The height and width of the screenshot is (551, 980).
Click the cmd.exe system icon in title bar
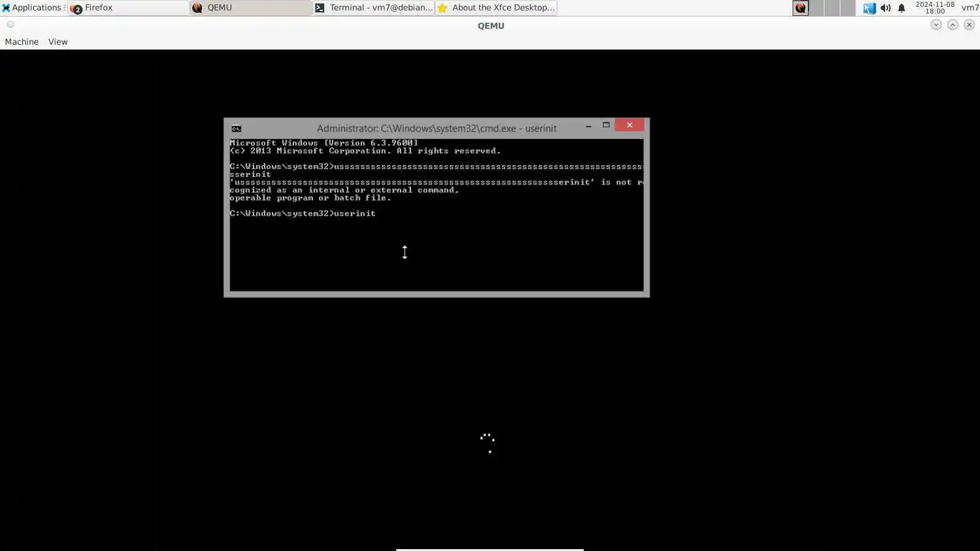click(x=236, y=129)
